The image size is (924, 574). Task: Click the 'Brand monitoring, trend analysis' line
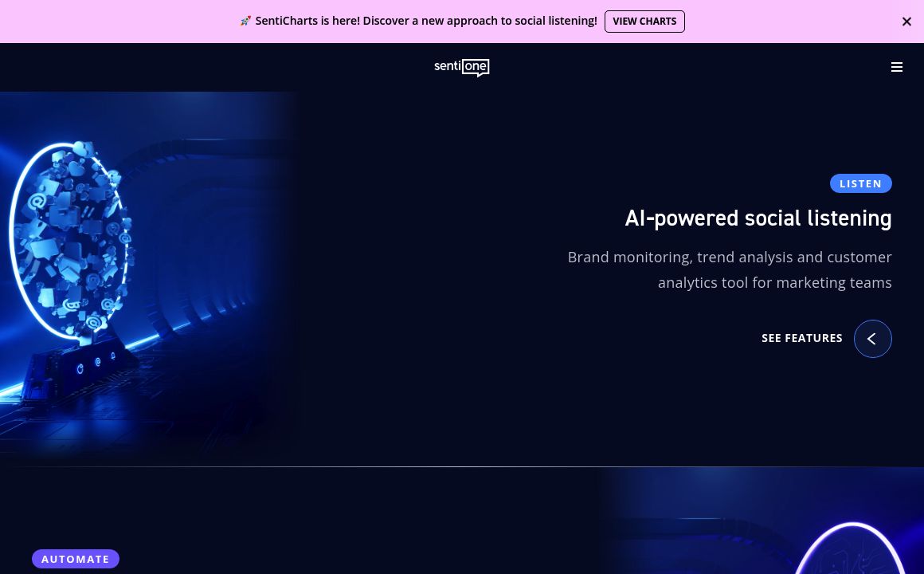(x=729, y=257)
